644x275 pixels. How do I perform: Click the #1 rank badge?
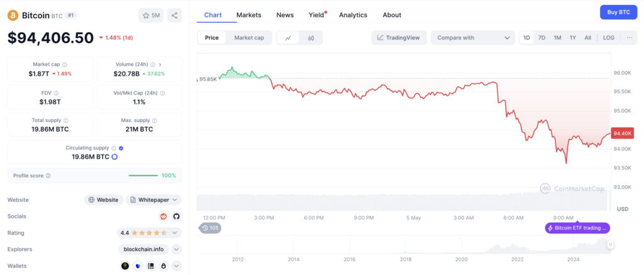pyautogui.click(x=71, y=15)
